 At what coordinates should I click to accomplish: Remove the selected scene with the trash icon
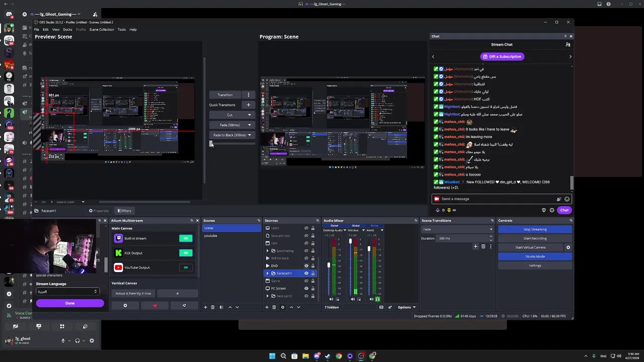(x=212, y=307)
